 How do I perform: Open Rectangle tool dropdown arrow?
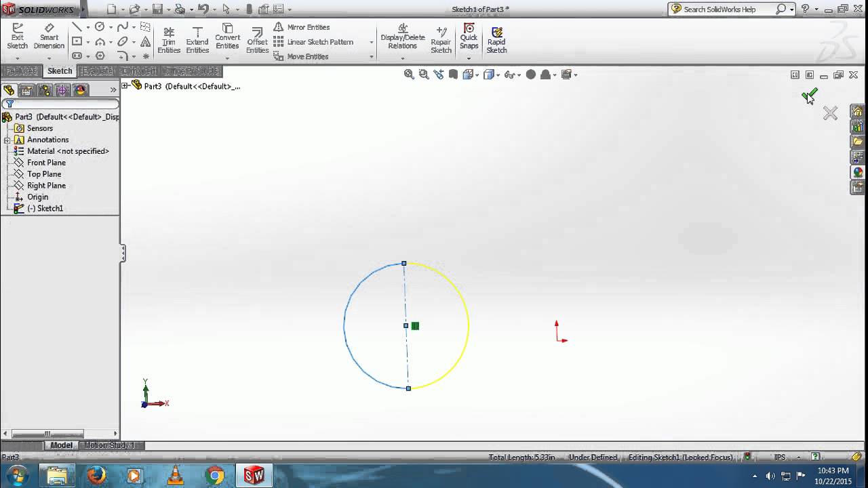point(88,42)
